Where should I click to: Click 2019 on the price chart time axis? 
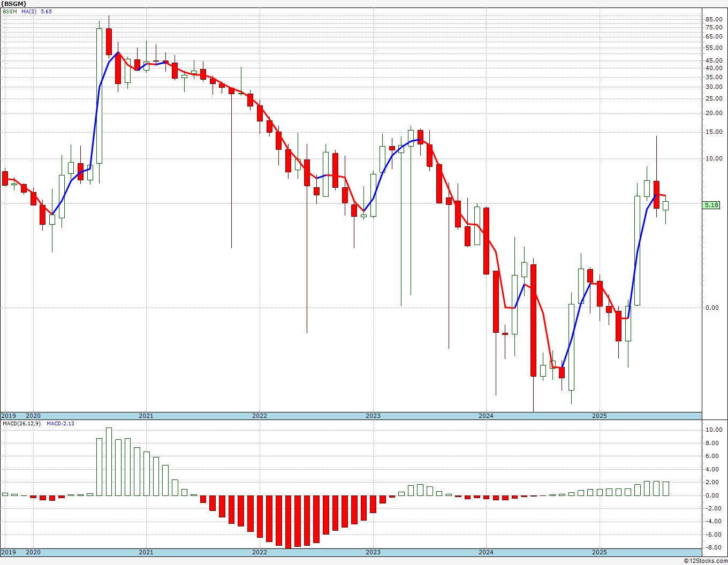(8, 416)
